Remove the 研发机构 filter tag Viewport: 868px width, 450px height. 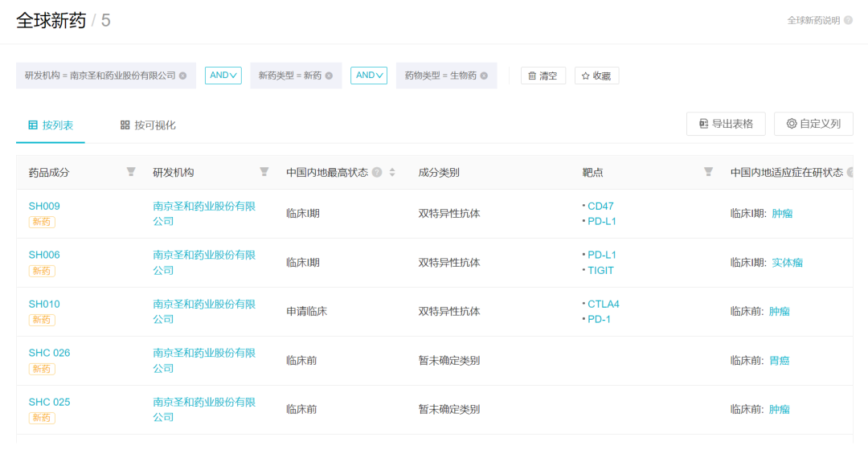[182, 76]
